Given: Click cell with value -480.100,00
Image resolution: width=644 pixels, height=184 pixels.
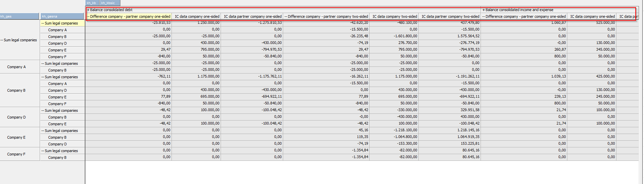Looking at the screenshot, I should [x=394, y=23].
